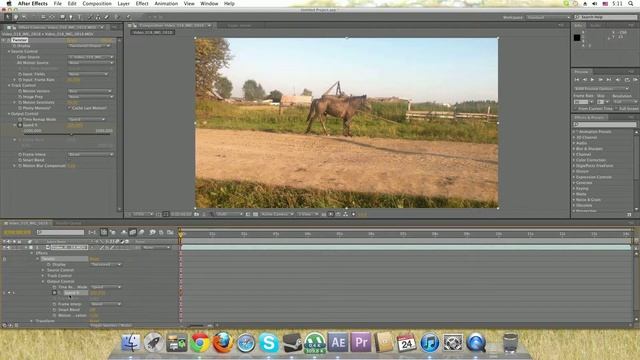Open the Layer menu
The height and width of the screenshot is (360, 640).
click(123, 3)
